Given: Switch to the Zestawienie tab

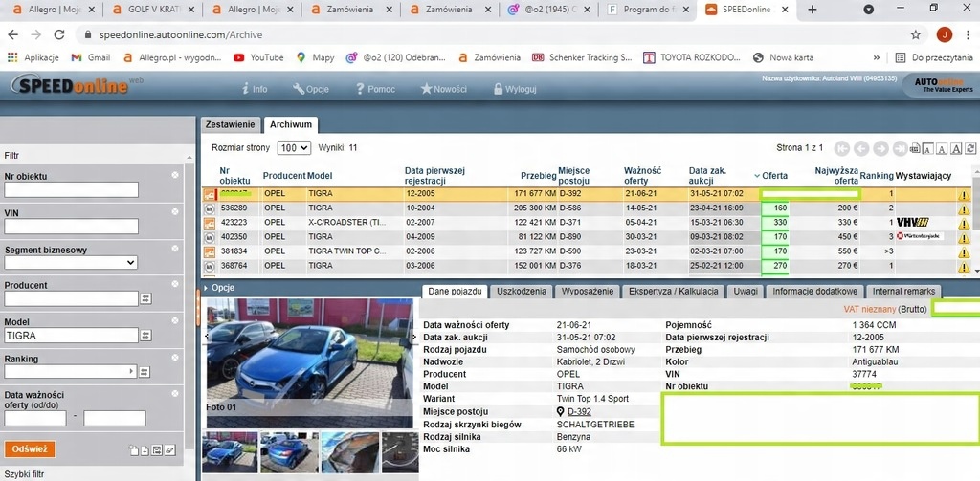Looking at the screenshot, I should [x=231, y=124].
